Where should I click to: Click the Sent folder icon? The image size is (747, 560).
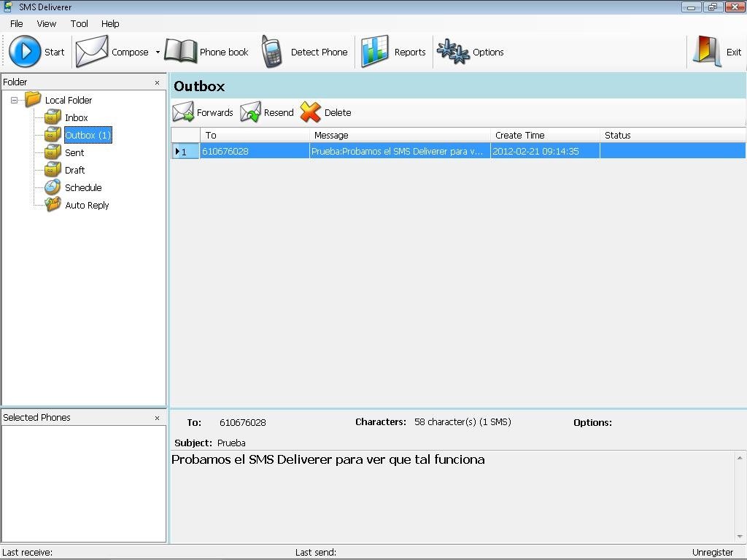[x=53, y=152]
